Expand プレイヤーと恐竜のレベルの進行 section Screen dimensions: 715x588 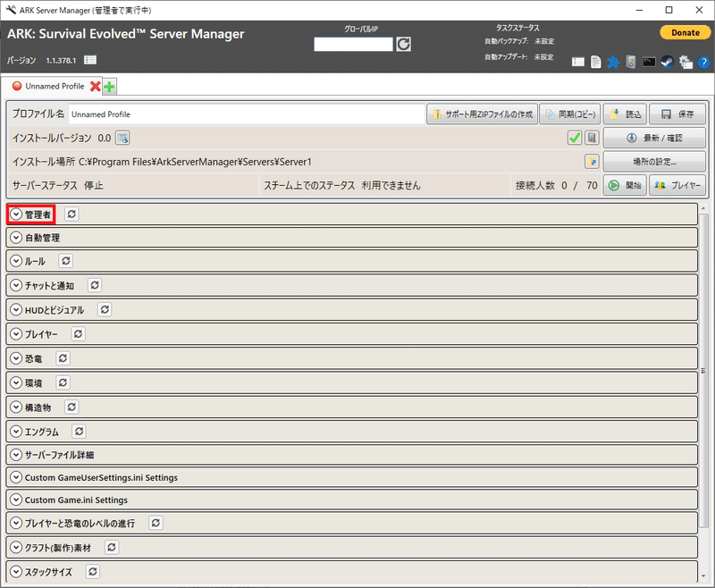click(x=16, y=523)
